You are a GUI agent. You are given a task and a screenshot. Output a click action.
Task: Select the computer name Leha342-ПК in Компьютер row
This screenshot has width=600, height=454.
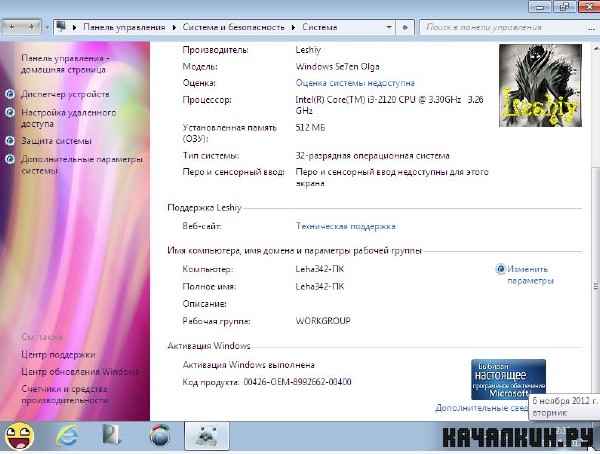(320, 269)
